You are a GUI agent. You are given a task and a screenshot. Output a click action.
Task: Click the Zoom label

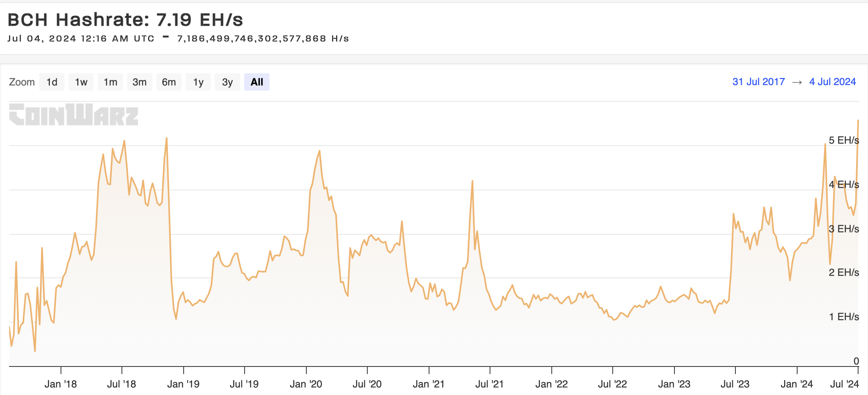coord(22,82)
